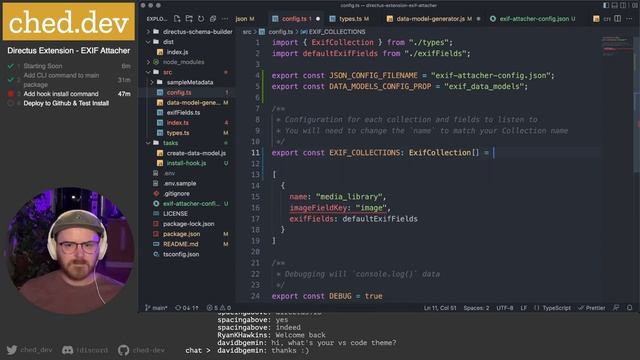
Task: Click src in the breadcrumb
Action: [x=247, y=31]
